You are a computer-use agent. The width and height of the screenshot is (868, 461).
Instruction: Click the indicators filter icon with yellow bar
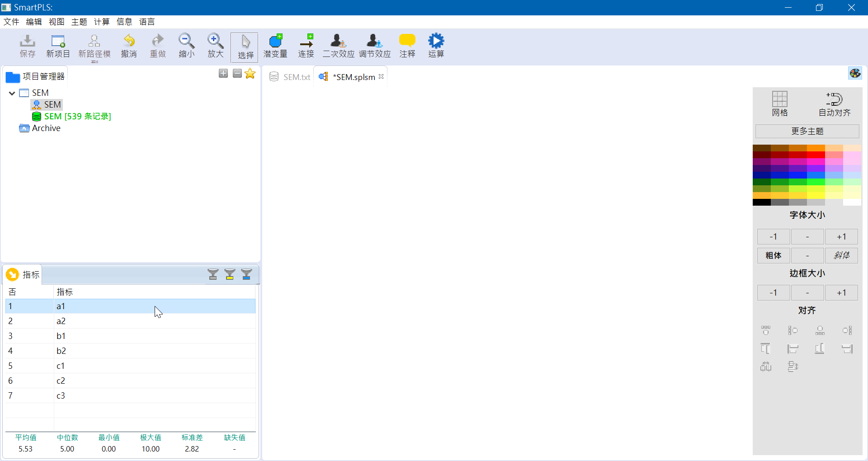tap(230, 274)
